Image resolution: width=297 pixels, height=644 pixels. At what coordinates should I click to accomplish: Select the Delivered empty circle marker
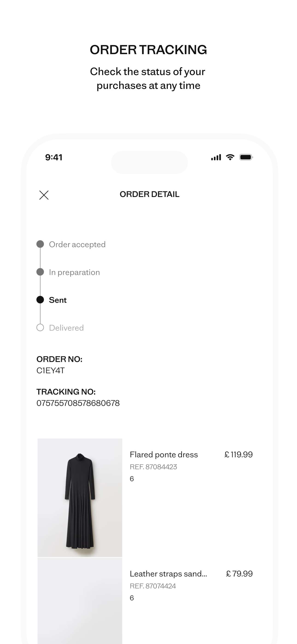coord(40,328)
